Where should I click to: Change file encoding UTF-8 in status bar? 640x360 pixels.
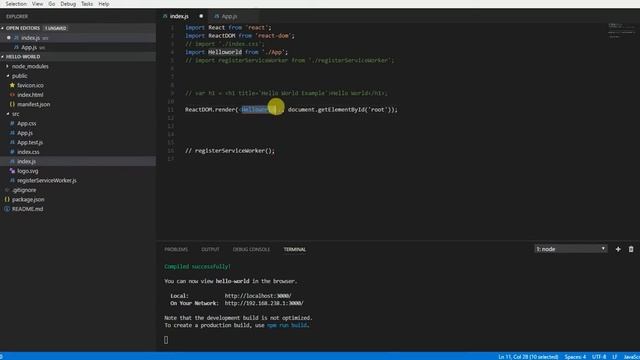coord(599,357)
